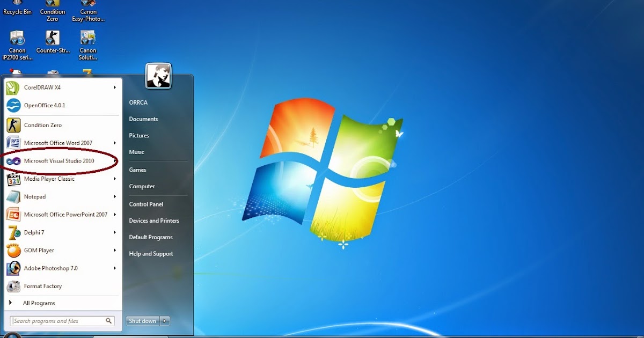Open the CorelDRAW X4 icon
This screenshot has height=338, width=644.
13,87
